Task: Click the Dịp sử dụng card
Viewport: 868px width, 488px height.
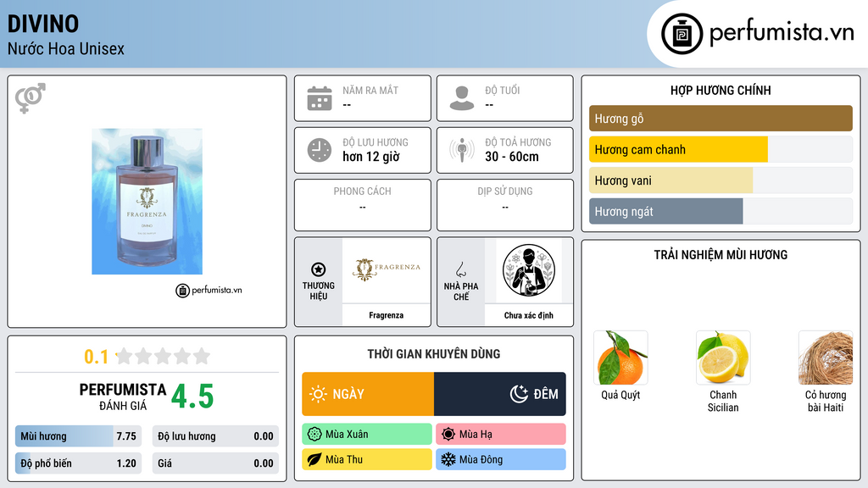Action: tap(505, 205)
